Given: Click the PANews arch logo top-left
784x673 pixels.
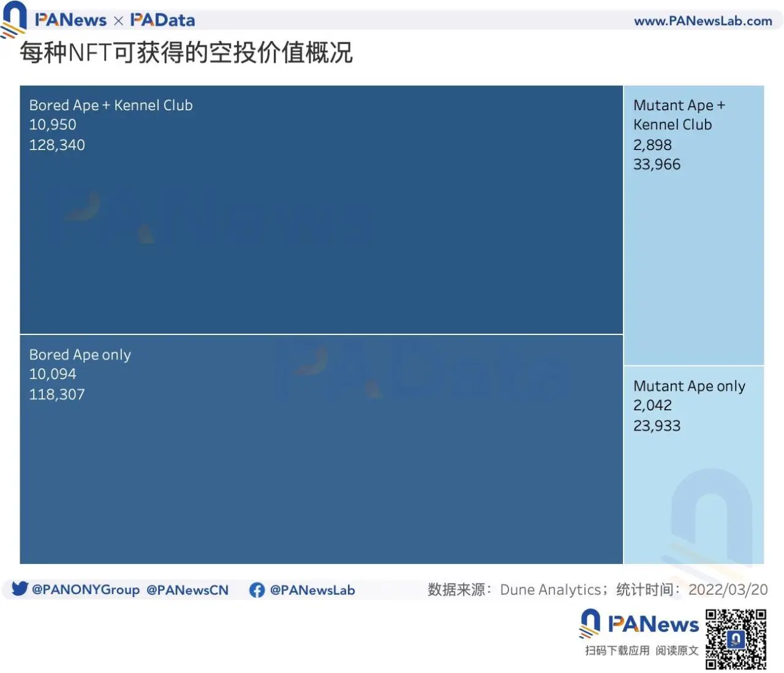Looking at the screenshot, I should (x=13, y=18).
